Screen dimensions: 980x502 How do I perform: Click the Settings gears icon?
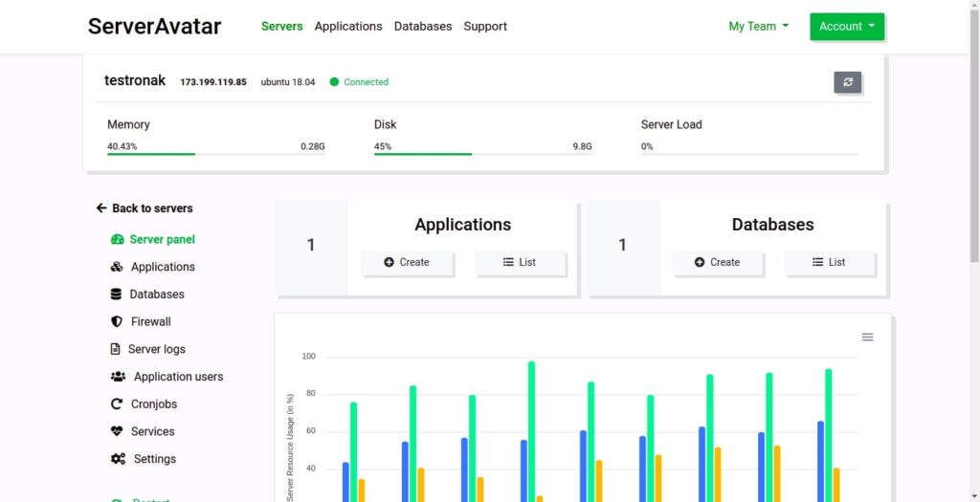118,459
